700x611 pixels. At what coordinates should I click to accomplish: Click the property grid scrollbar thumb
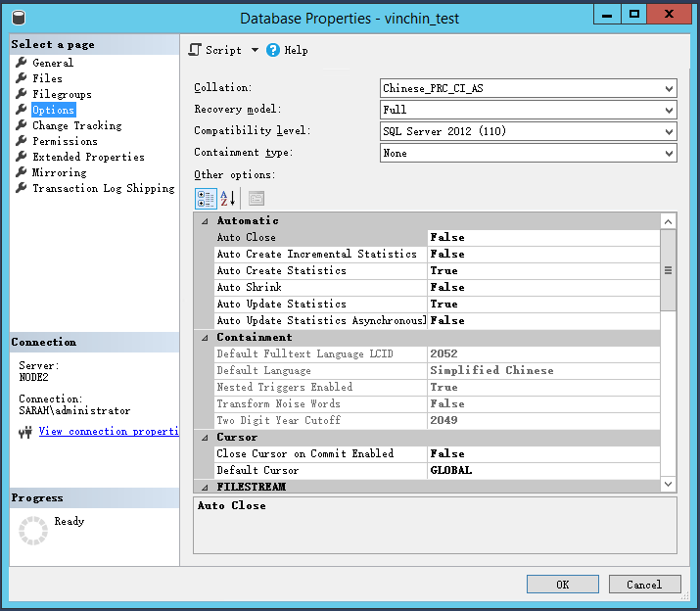coord(668,270)
